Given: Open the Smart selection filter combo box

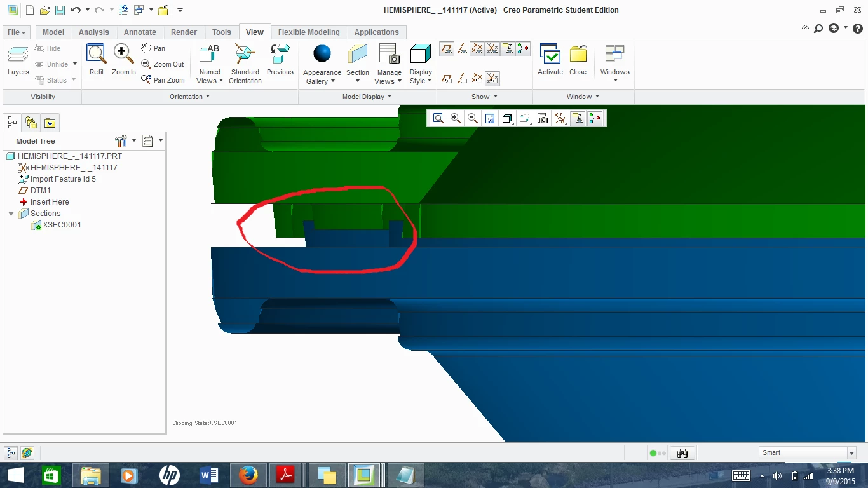Looking at the screenshot, I should [808, 452].
